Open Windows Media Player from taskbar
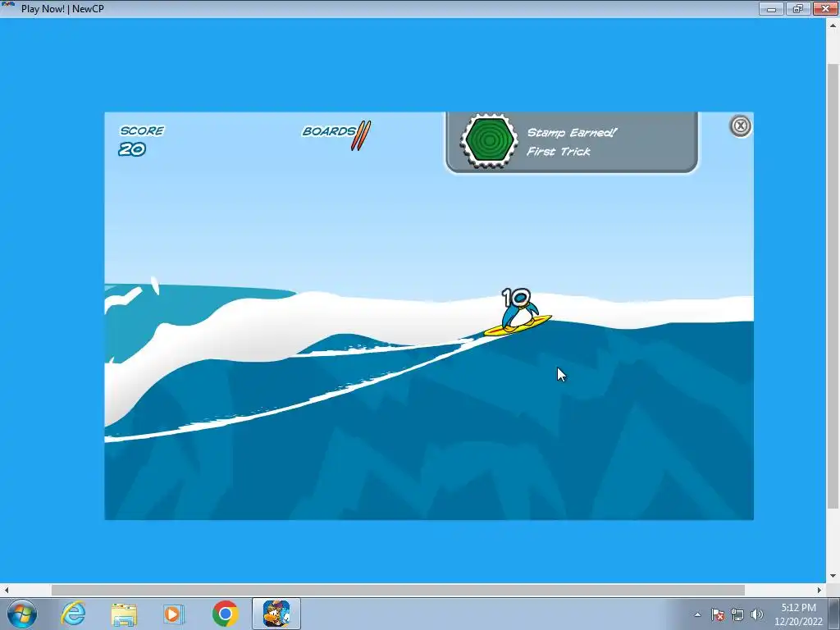This screenshot has height=630, width=840. coord(174,614)
